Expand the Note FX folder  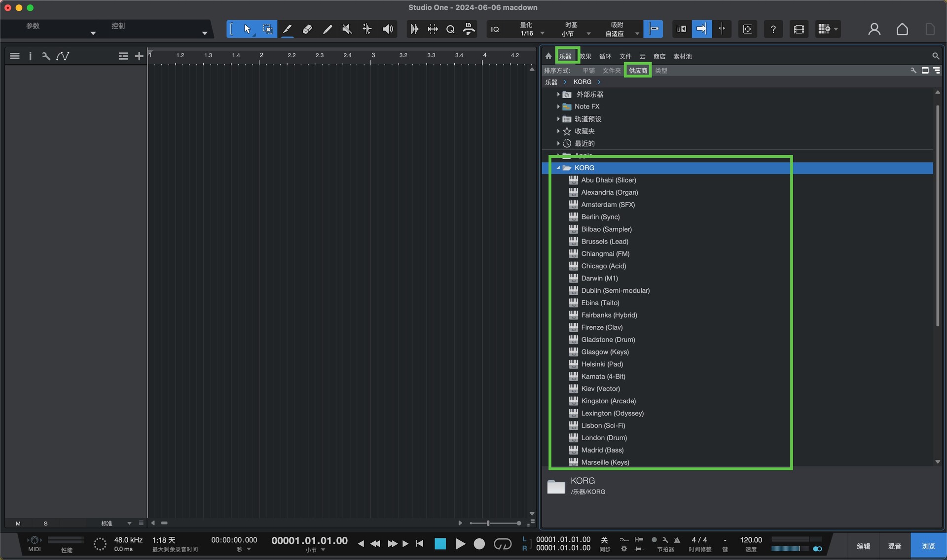tap(558, 106)
